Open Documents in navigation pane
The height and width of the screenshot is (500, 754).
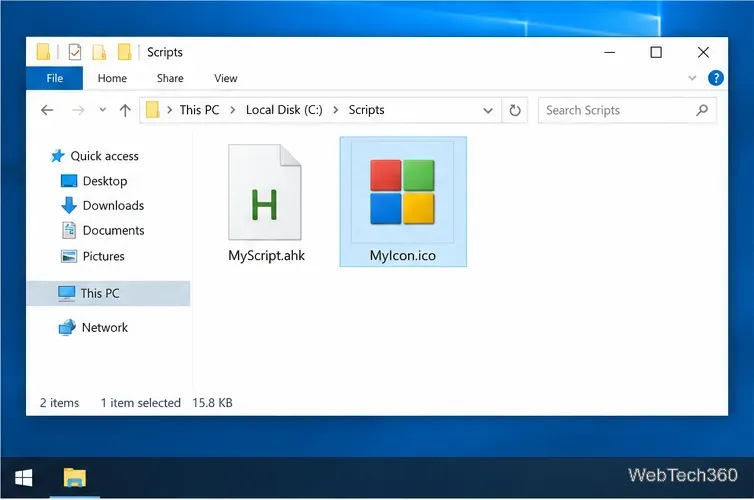[102, 230]
